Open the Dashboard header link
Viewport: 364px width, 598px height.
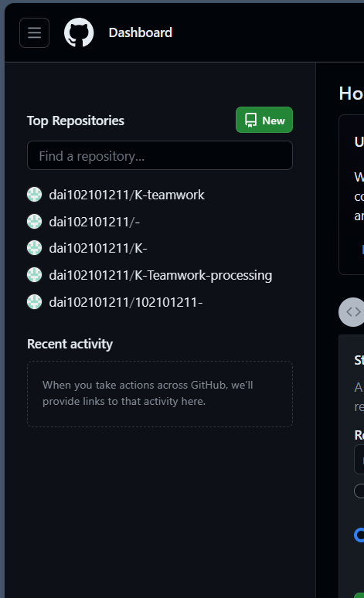coord(141,32)
